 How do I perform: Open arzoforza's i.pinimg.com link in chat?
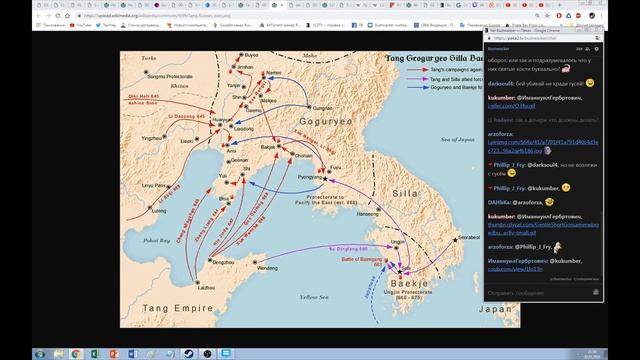coord(543,146)
